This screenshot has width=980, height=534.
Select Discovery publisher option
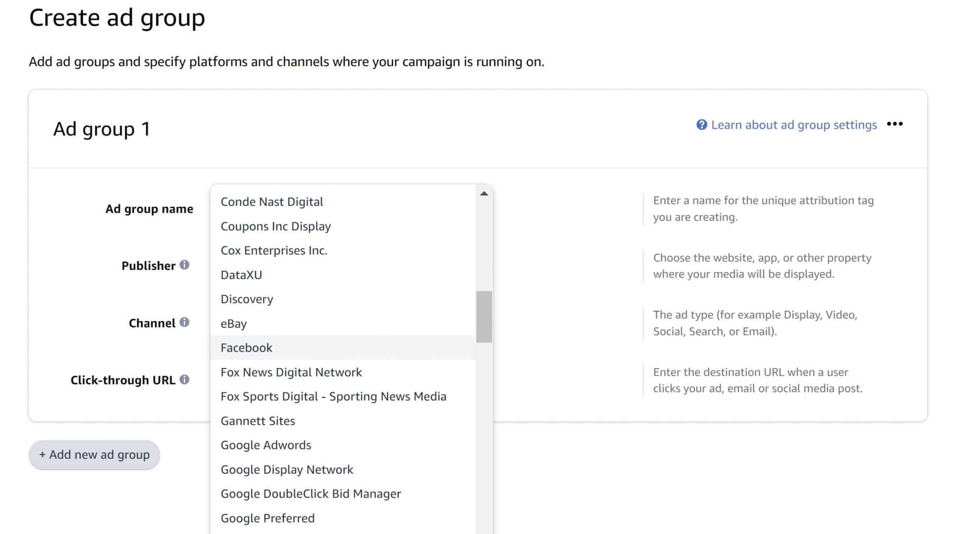(343, 299)
